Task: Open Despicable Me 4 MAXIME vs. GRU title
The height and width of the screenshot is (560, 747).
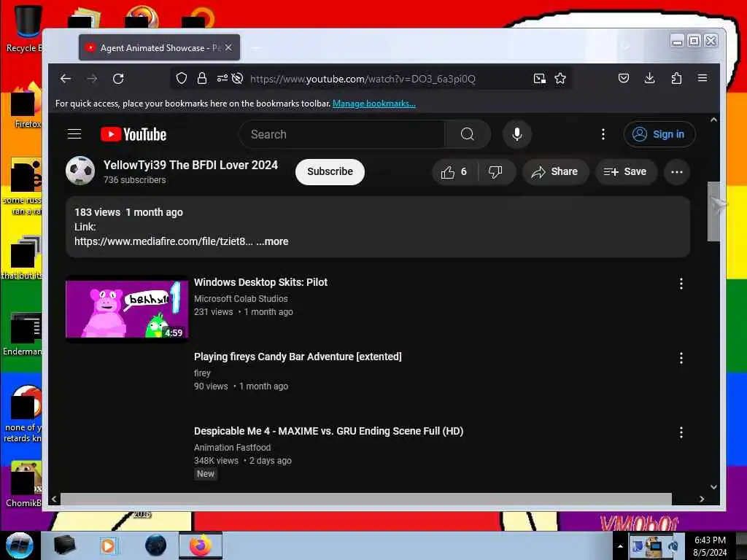Action: click(x=329, y=431)
